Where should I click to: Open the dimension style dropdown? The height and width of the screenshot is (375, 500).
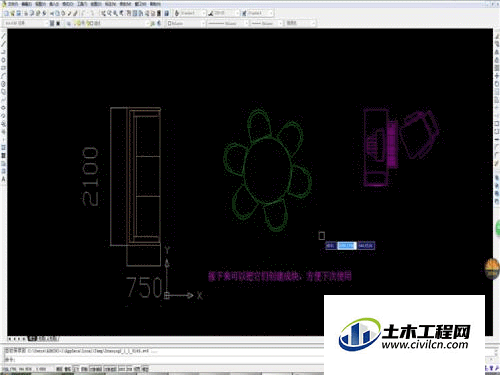pos(227,13)
